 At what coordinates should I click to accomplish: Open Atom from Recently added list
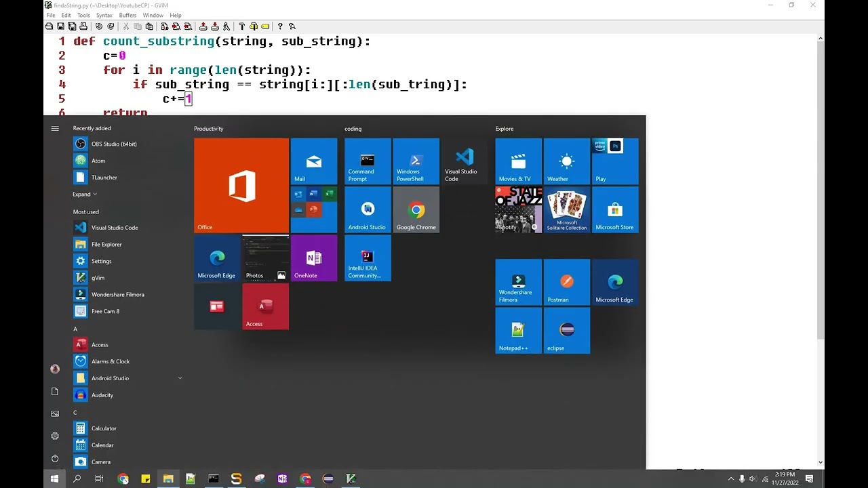point(127,161)
